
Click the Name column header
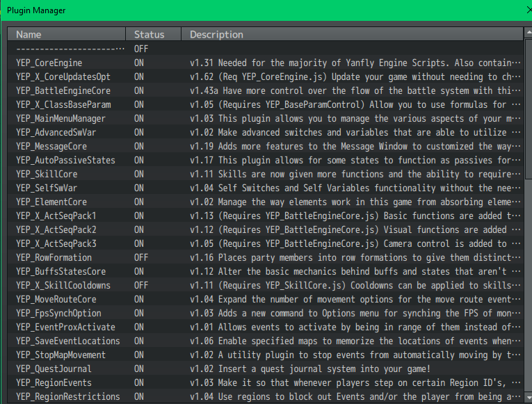pos(67,34)
